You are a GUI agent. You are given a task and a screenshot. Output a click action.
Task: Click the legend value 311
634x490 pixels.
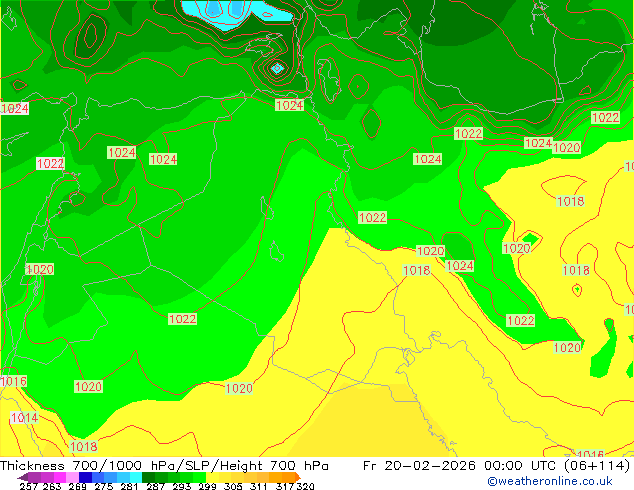(x=259, y=486)
